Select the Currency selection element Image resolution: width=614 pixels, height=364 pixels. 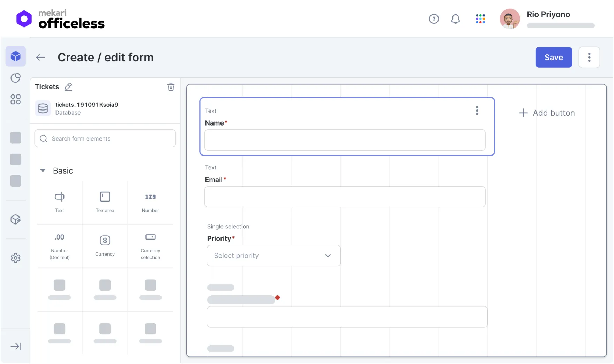(x=150, y=245)
